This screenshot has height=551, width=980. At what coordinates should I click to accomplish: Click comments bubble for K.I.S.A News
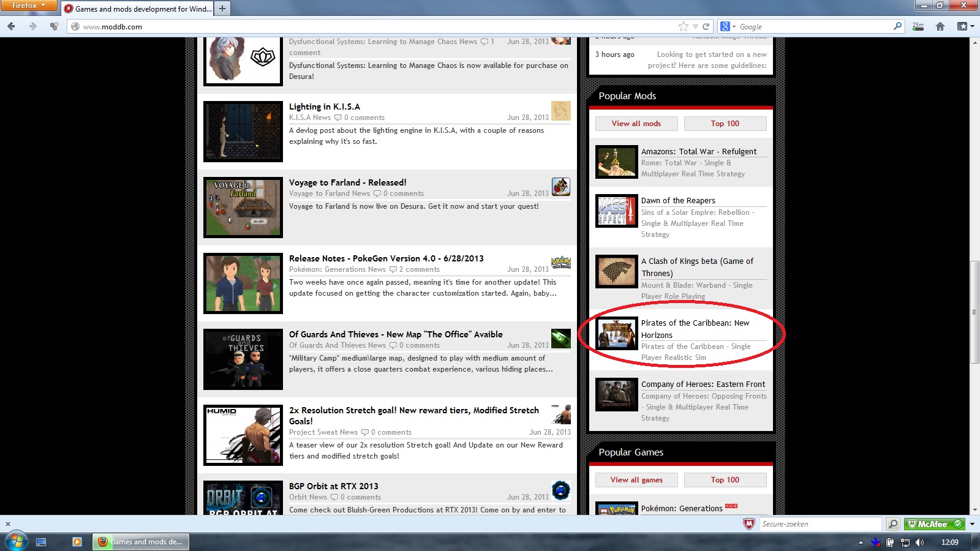pyautogui.click(x=338, y=118)
